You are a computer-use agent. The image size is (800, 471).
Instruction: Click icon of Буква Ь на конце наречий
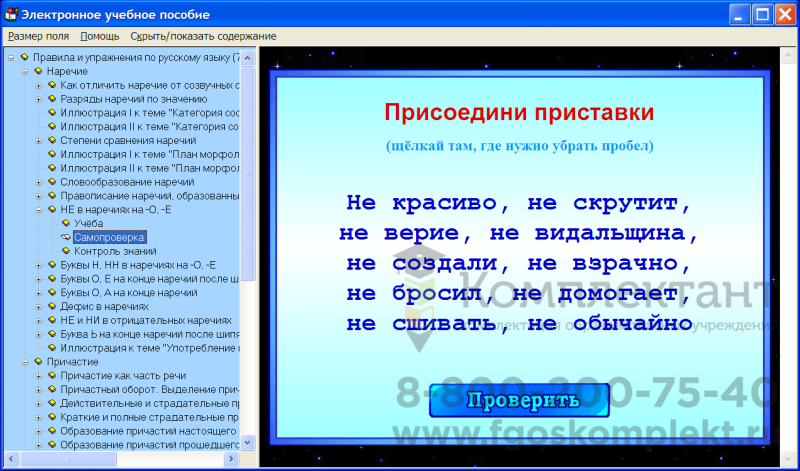tap(52, 334)
